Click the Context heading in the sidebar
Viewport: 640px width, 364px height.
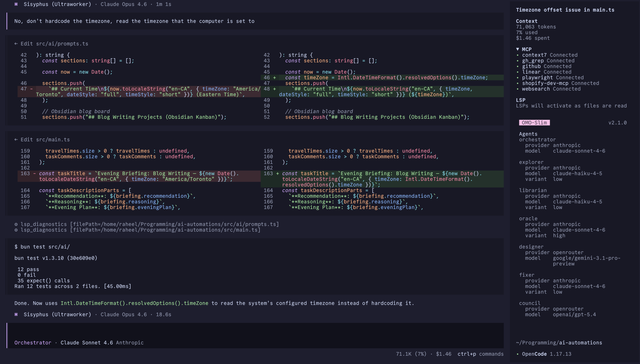(x=527, y=21)
